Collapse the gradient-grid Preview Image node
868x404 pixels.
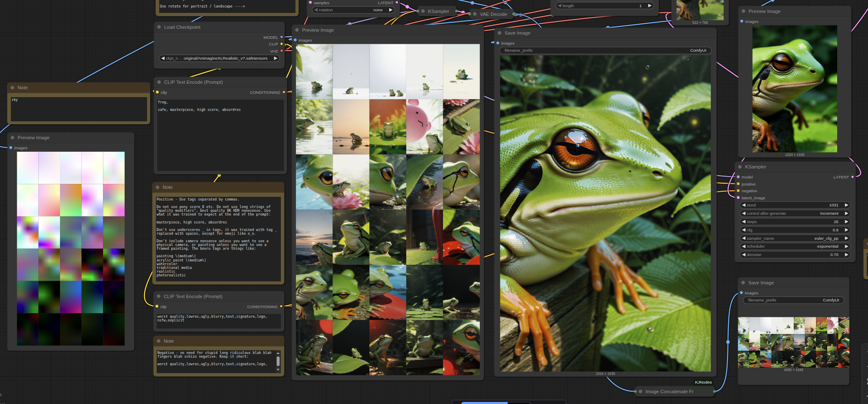(13, 138)
